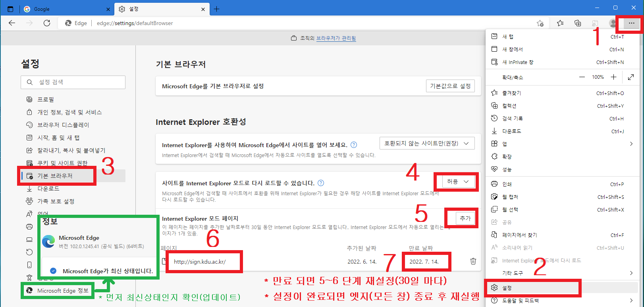Viewport: 644px width, 307px height.
Task: Open the tab actions icon at top-left
Action: pyautogui.click(x=10, y=9)
